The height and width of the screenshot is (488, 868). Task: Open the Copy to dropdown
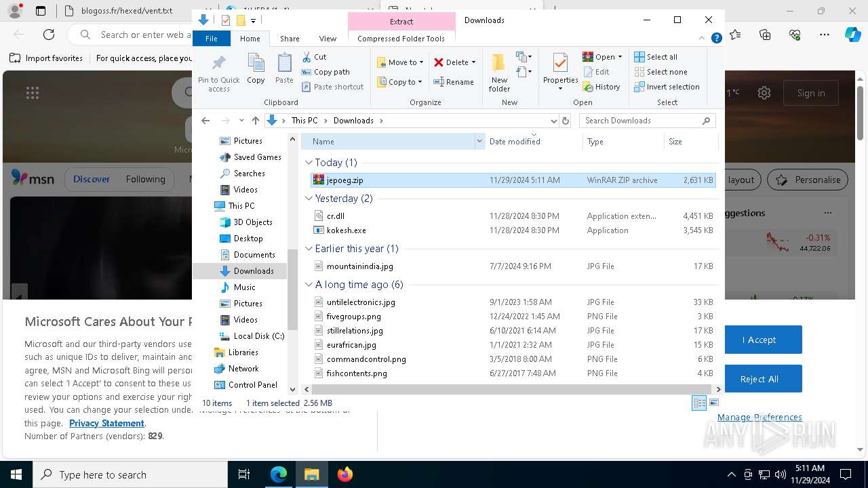pos(400,82)
